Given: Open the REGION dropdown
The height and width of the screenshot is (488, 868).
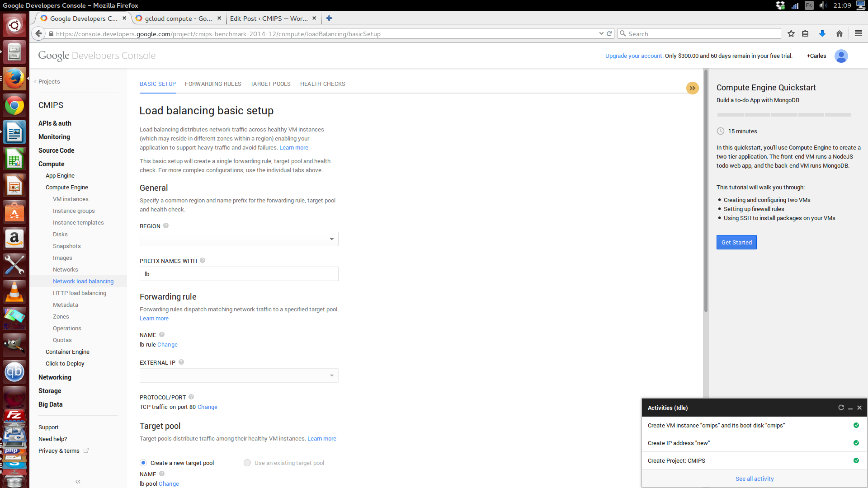Looking at the screenshot, I should tap(239, 239).
